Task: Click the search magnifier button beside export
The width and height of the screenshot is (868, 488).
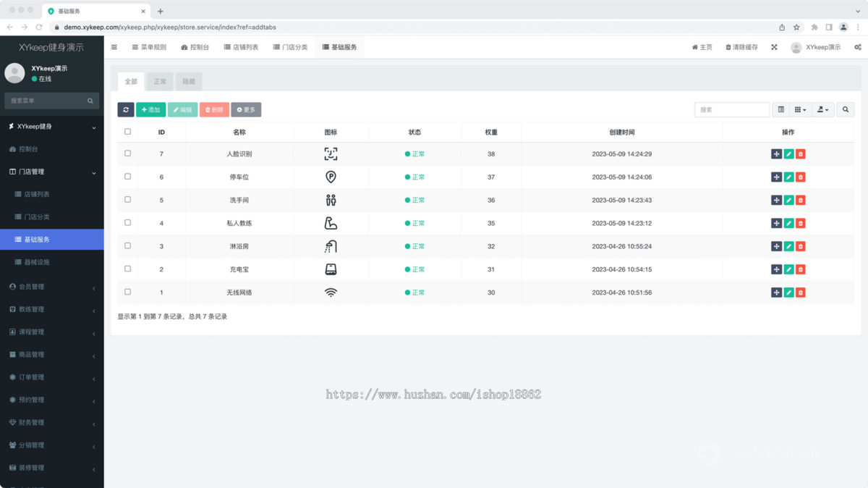Action: point(845,110)
